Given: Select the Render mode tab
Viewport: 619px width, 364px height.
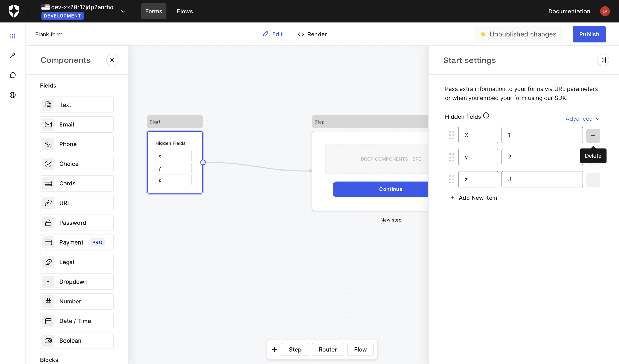Looking at the screenshot, I should click(312, 34).
